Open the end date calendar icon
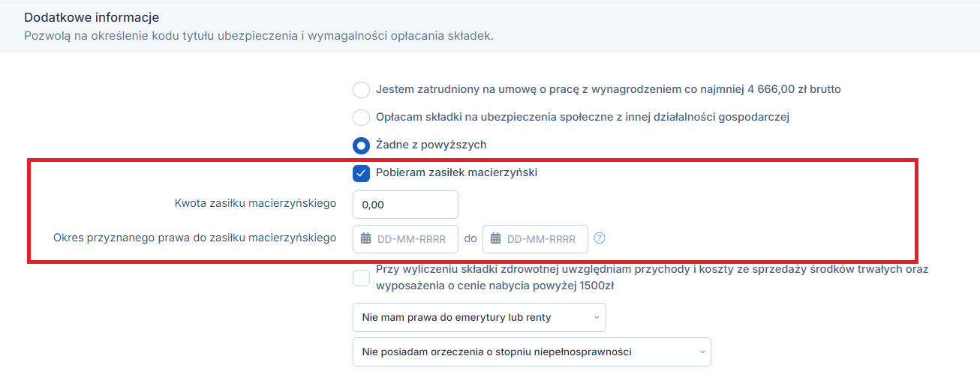The image size is (980, 392). point(496,238)
